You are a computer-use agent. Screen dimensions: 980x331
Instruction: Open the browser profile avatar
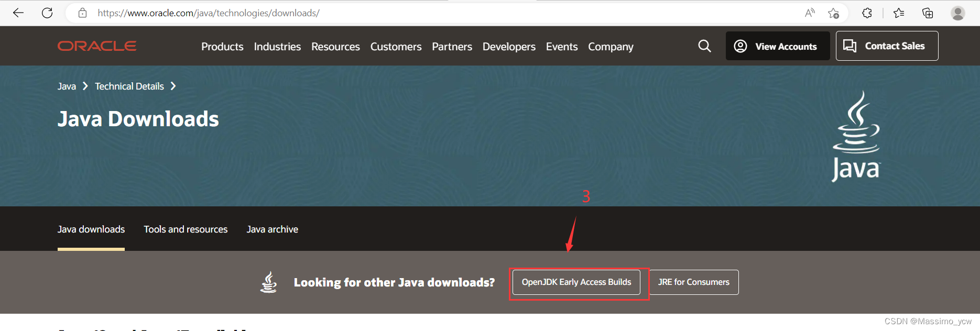pos(958,13)
